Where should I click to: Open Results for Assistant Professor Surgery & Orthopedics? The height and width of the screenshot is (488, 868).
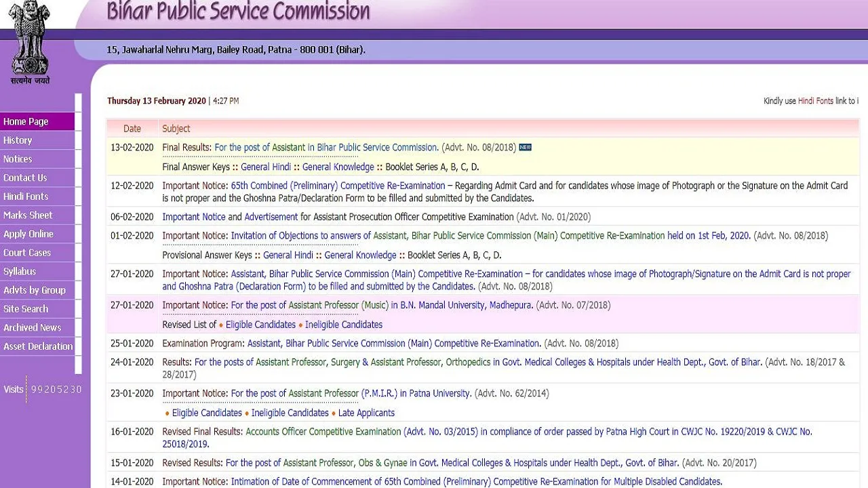point(478,362)
